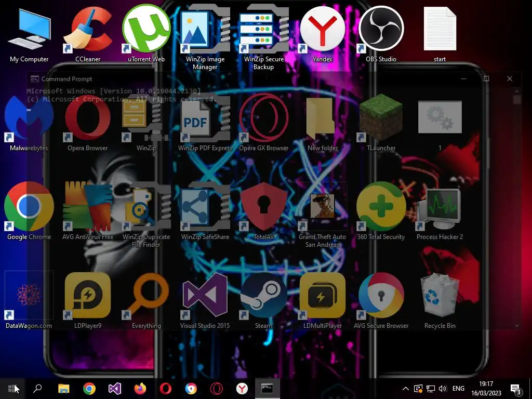
Task: Open the notification center
Action: pyautogui.click(x=516, y=389)
